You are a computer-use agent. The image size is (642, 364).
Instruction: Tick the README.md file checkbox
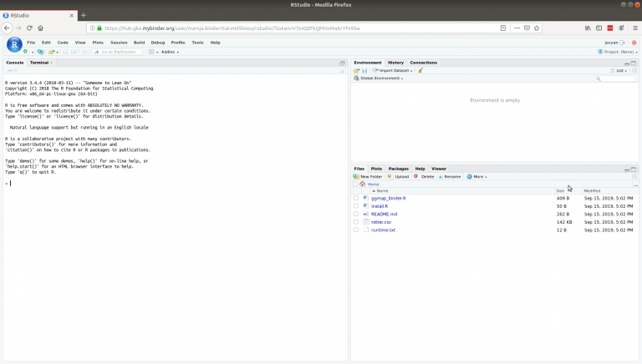(356, 214)
